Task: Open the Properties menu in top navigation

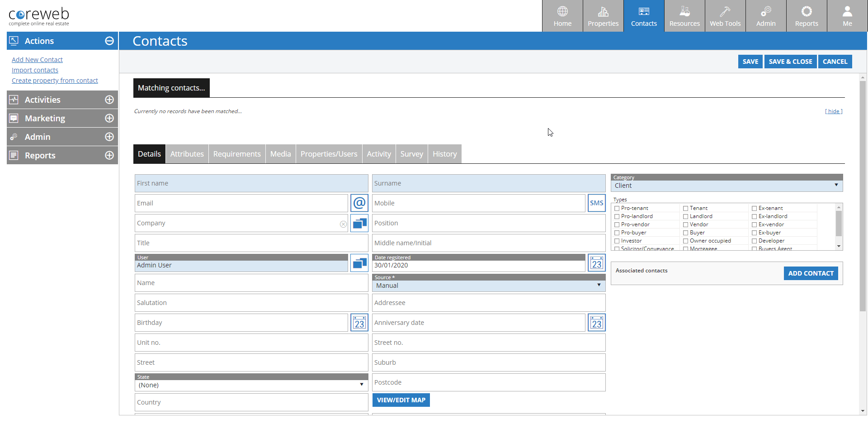Action: [603, 16]
